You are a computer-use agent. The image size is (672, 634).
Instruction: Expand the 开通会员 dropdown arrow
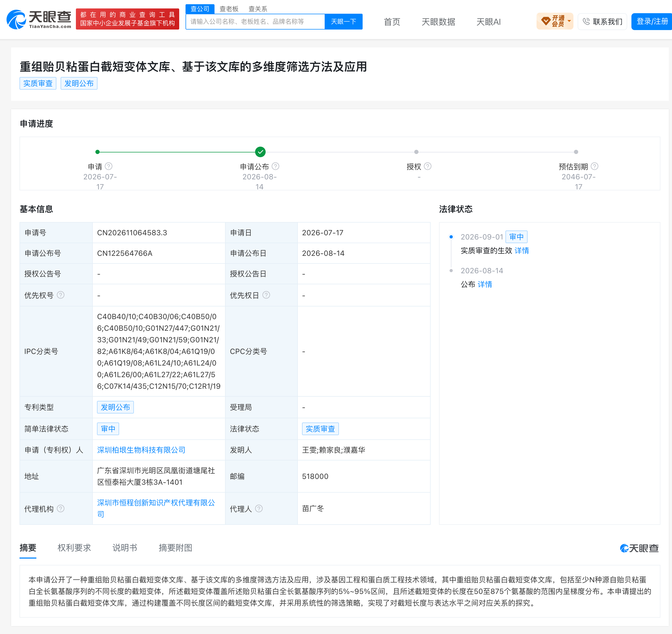(569, 21)
